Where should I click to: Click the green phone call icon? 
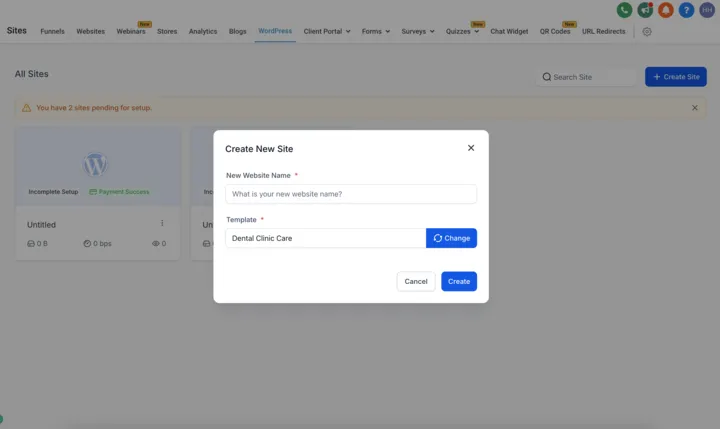click(x=624, y=10)
